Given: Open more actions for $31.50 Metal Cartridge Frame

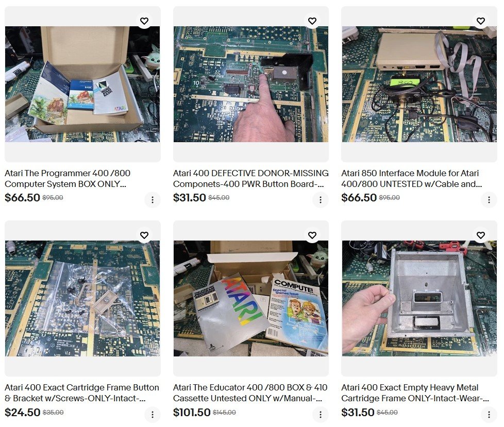Looking at the screenshot, I should pyautogui.click(x=489, y=414).
